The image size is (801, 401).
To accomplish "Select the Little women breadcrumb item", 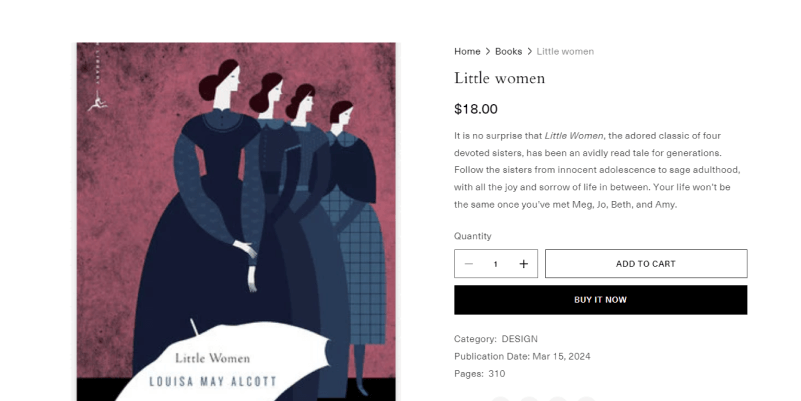I will click(565, 51).
